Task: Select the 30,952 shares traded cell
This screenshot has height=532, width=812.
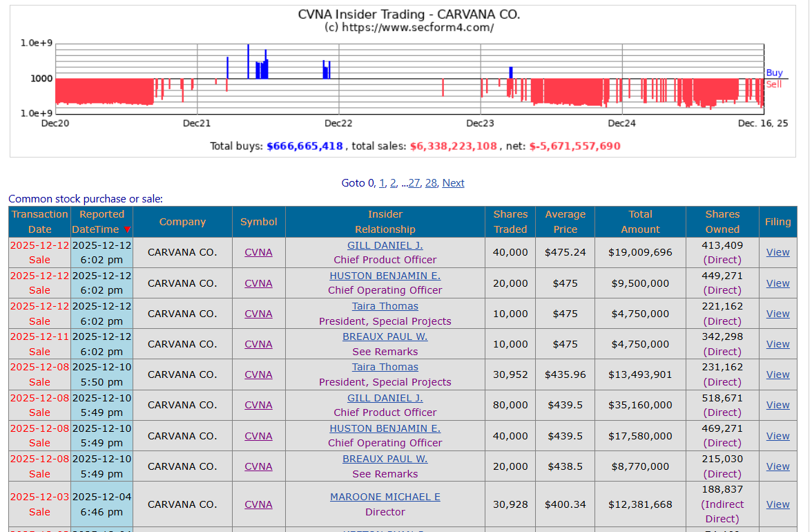Action: (x=510, y=374)
